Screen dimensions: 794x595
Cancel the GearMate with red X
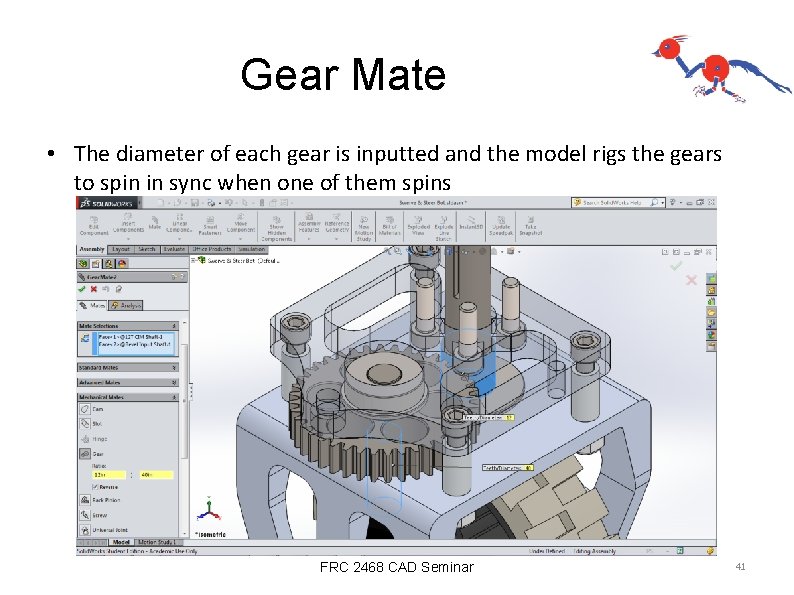click(94, 289)
